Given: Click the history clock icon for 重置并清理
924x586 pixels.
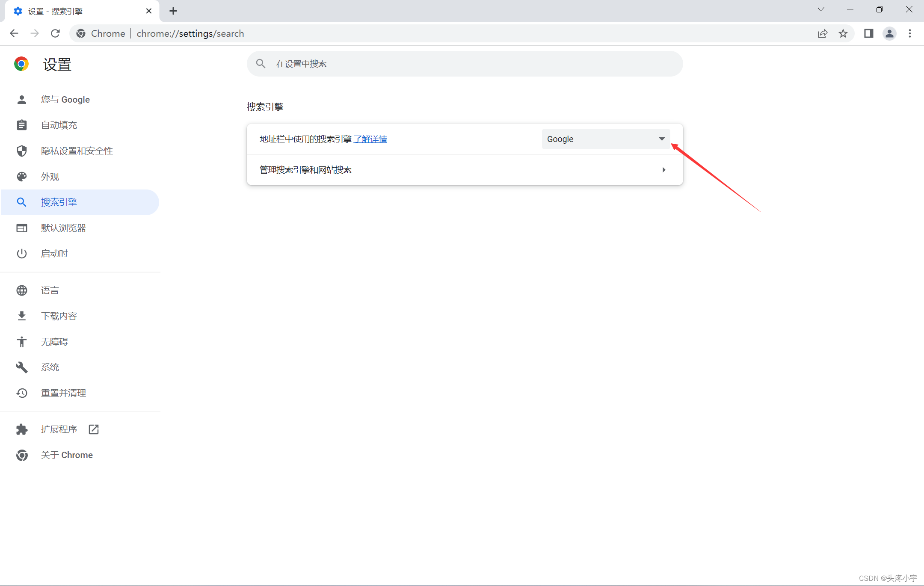Looking at the screenshot, I should (22, 393).
